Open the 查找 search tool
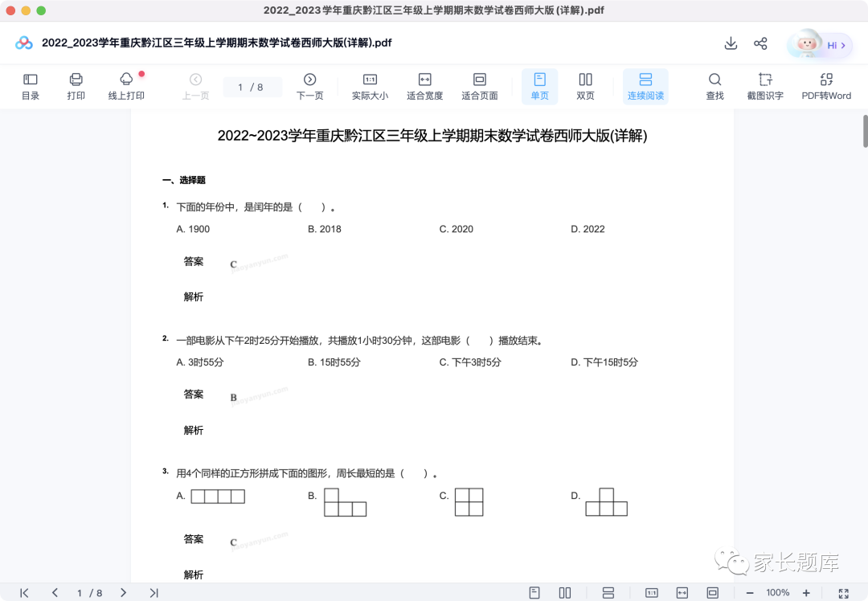 (x=714, y=87)
